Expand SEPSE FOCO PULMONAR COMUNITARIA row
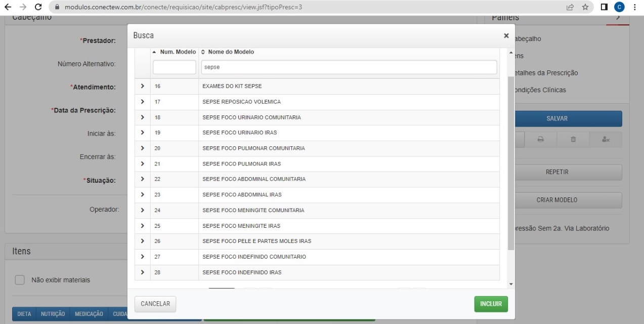This screenshot has width=644, height=324. click(x=143, y=148)
